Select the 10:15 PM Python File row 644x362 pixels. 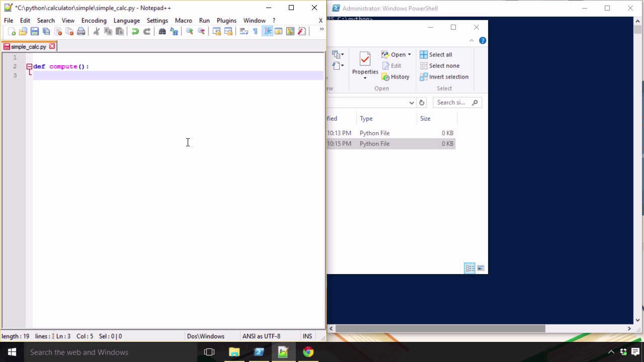click(x=391, y=144)
